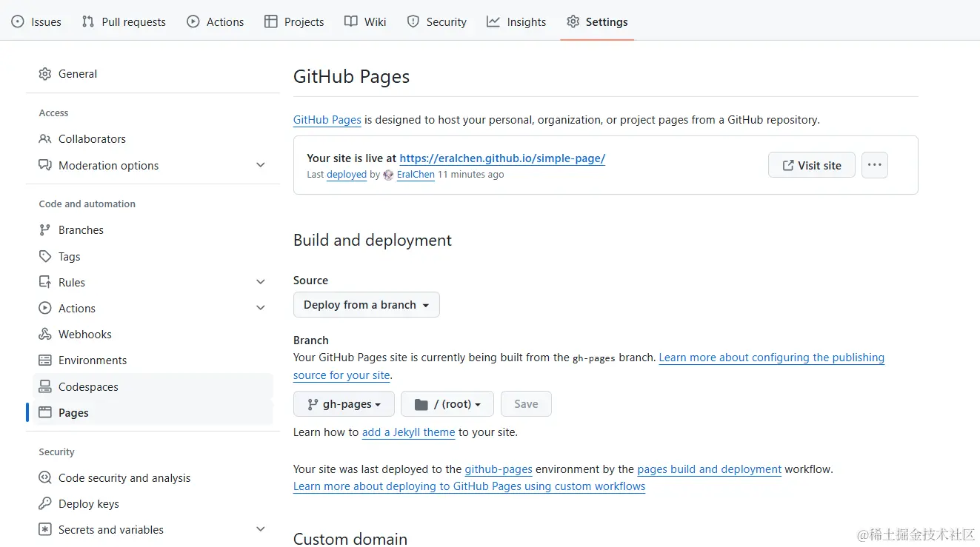Click the Visit site button
The height and width of the screenshot is (547, 980).
pyautogui.click(x=812, y=165)
